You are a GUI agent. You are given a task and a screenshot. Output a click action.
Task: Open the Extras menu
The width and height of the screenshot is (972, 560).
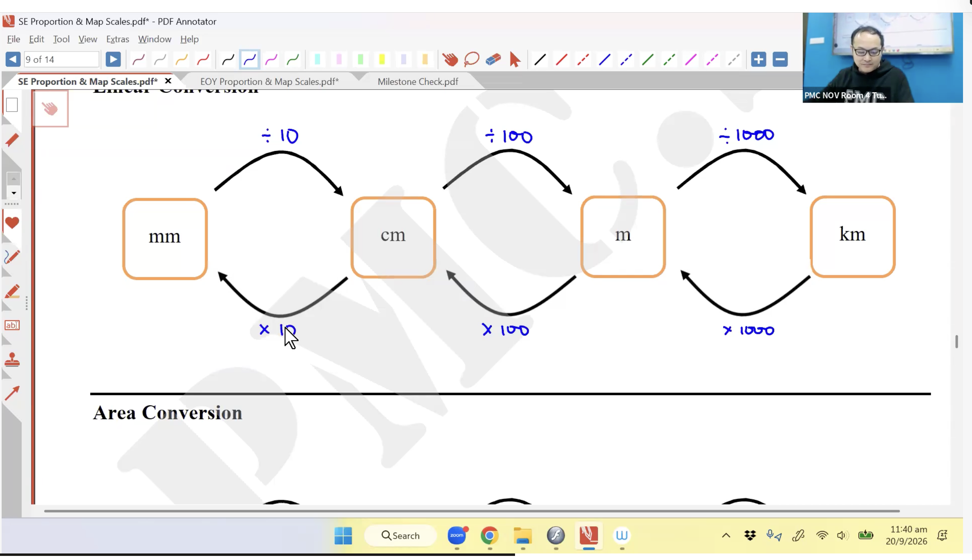pyautogui.click(x=118, y=39)
